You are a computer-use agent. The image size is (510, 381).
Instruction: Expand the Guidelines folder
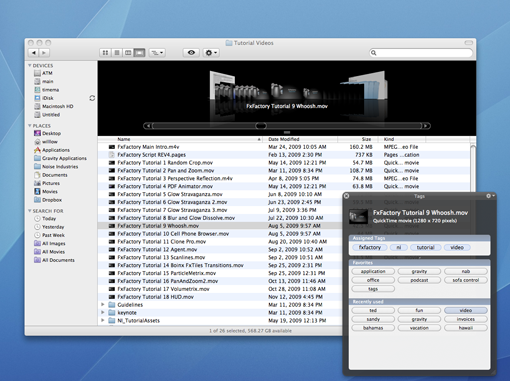103,305
